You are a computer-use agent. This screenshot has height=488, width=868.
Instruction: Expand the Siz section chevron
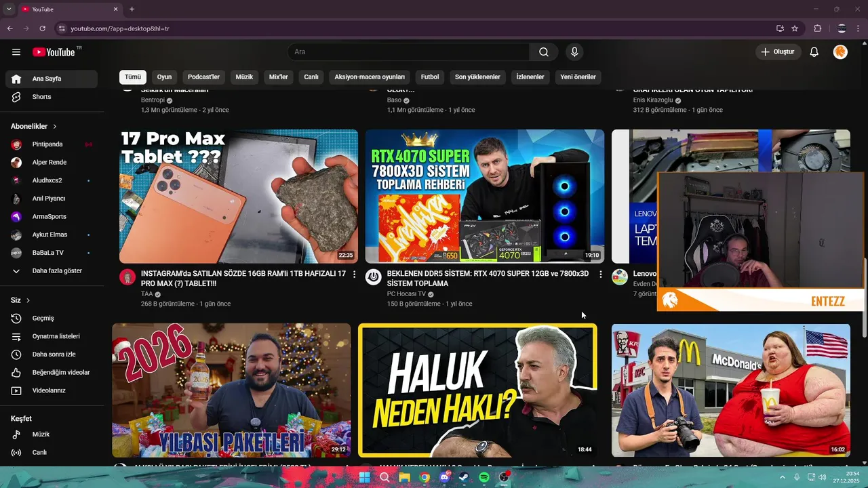(x=28, y=300)
